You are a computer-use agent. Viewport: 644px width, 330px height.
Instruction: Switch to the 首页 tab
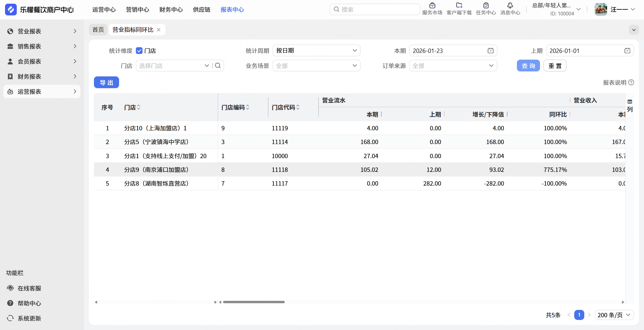point(98,30)
